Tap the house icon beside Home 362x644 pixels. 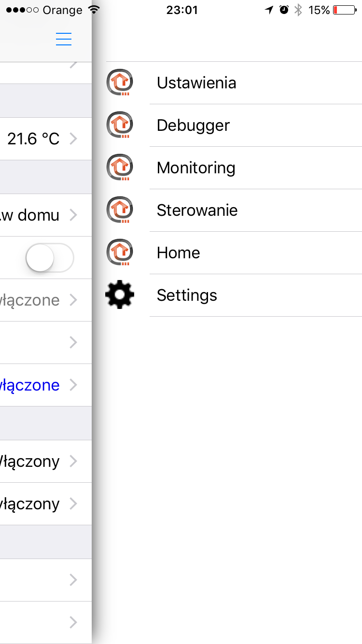tap(120, 252)
